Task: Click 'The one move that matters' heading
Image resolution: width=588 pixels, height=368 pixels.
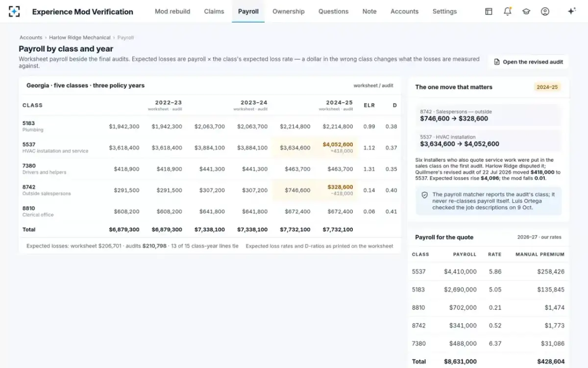Action: click(x=454, y=87)
